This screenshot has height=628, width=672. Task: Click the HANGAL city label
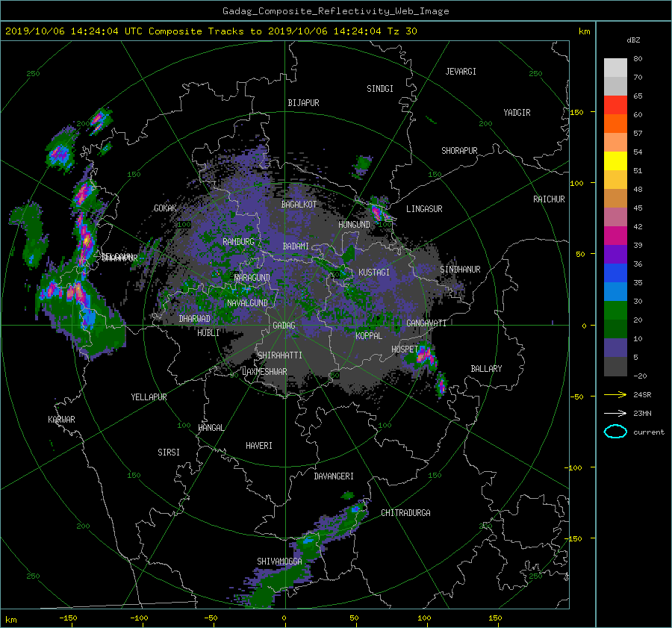211,428
